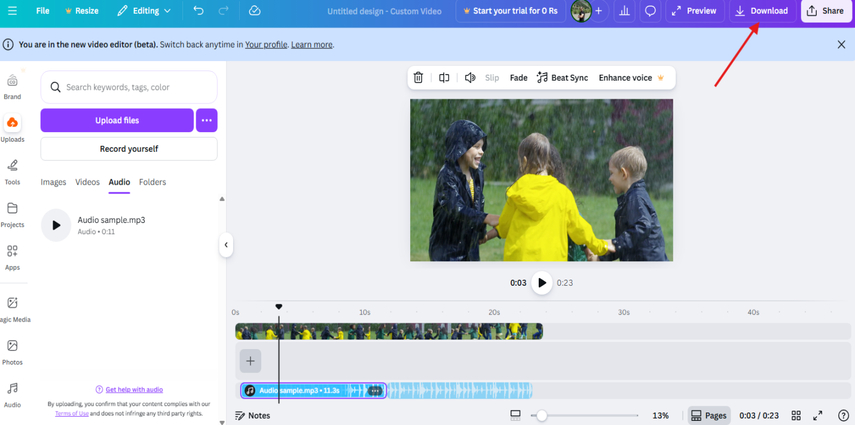
Task: Open the 13% zoom level menu
Action: [660, 416]
